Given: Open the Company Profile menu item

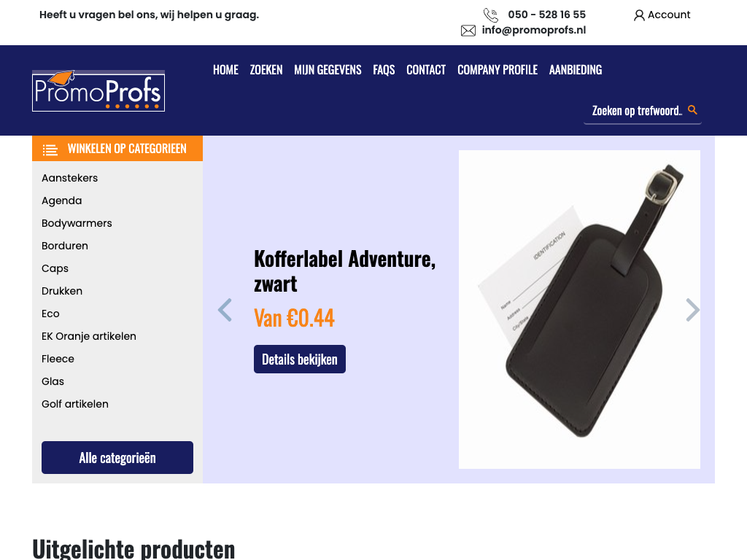Looking at the screenshot, I should (498, 70).
